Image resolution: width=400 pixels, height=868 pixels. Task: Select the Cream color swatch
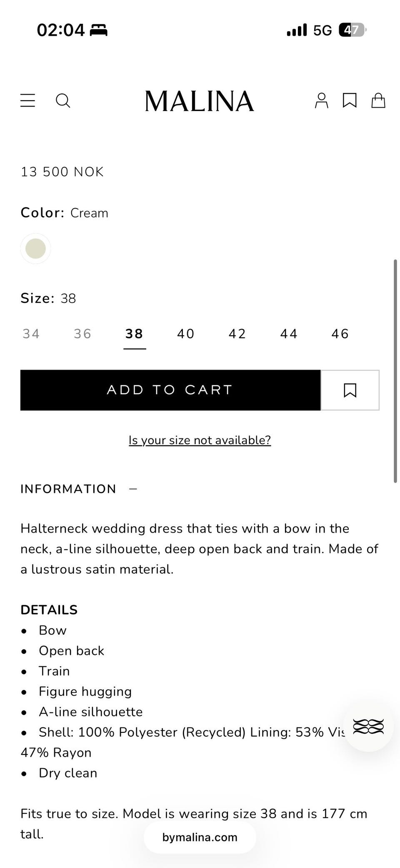tap(36, 249)
